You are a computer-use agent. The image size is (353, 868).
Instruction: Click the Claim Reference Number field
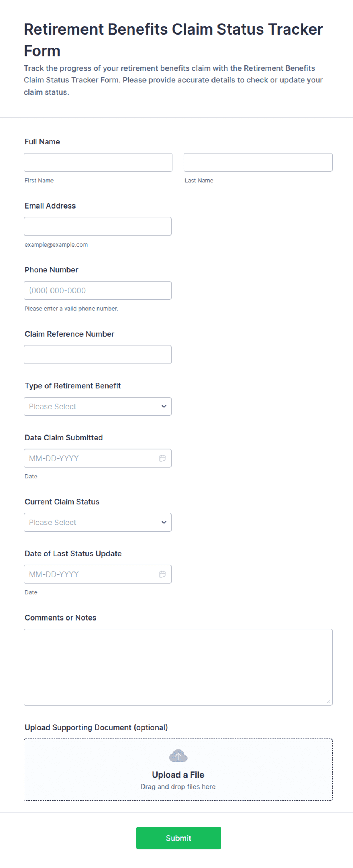point(98,355)
